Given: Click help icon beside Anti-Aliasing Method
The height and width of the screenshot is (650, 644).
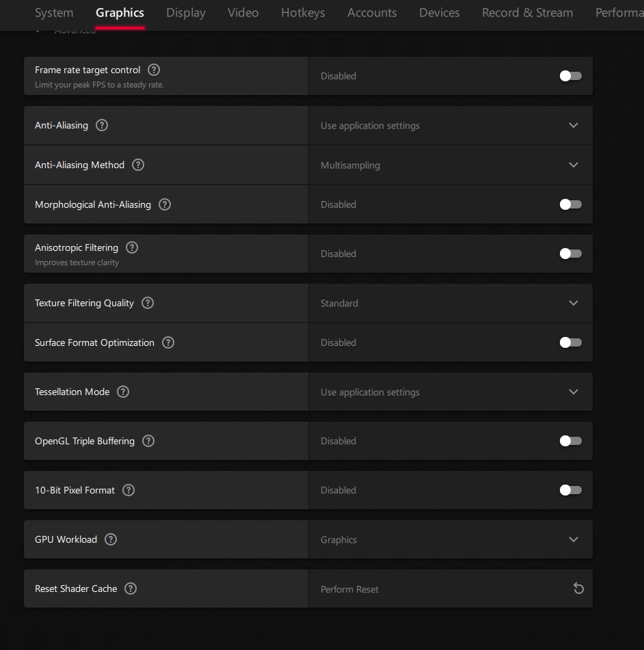Looking at the screenshot, I should (138, 165).
